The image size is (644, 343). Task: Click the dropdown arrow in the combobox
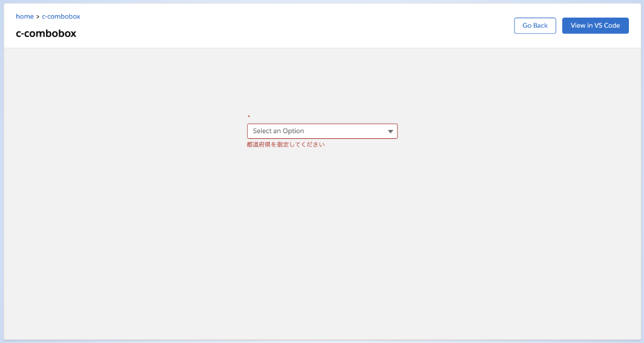pyautogui.click(x=391, y=131)
